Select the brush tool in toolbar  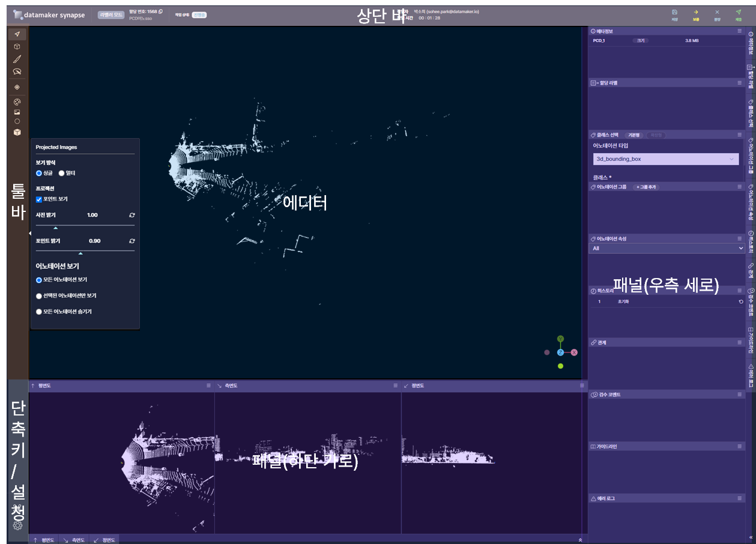click(x=17, y=59)
